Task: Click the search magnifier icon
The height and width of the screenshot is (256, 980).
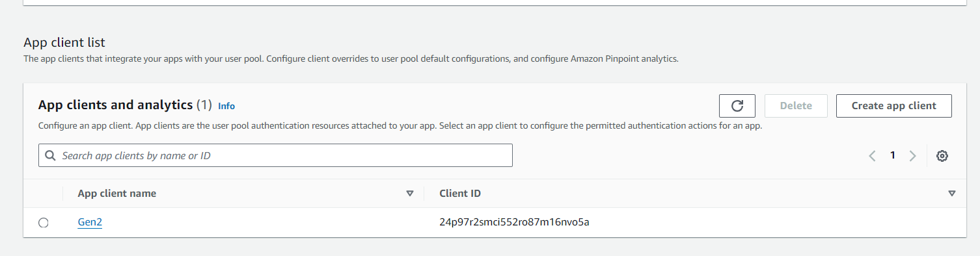Action: (x=50, y=156)
